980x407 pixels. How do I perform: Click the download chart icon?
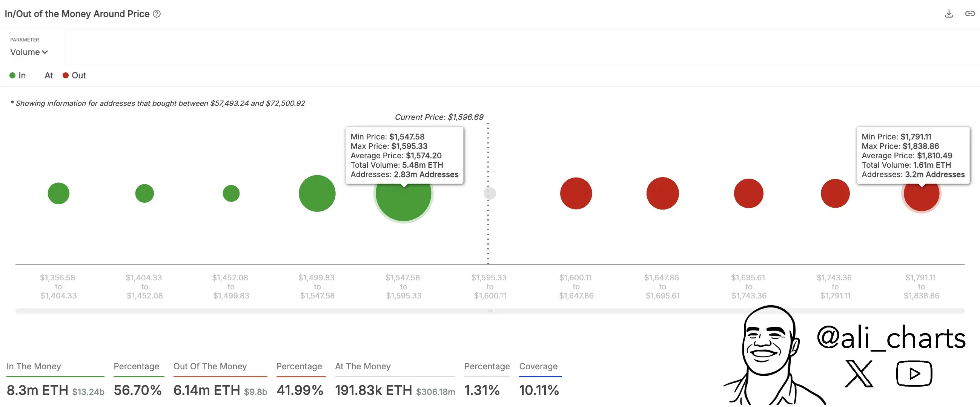[949, 14]
